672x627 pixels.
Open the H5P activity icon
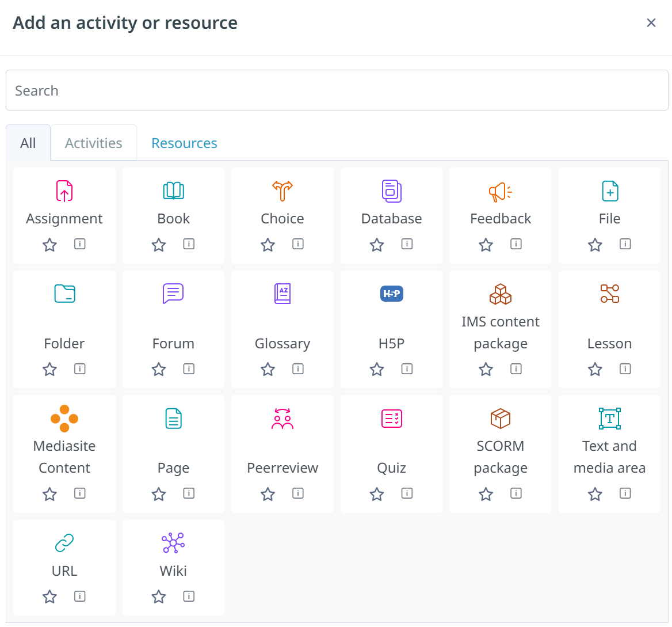click(x=391, y=294)
